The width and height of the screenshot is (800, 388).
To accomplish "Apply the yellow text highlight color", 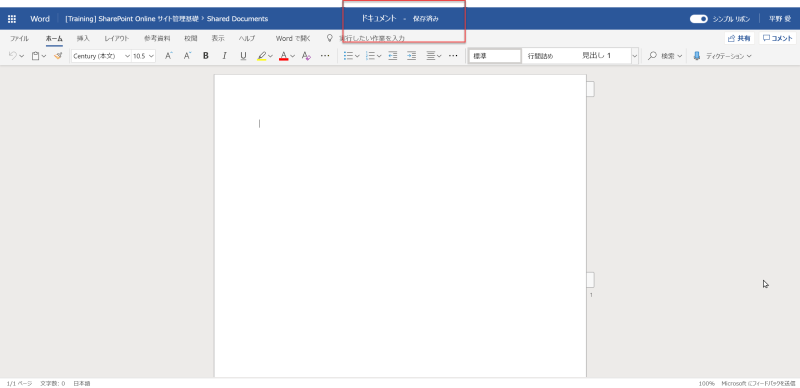I will 261,56.
